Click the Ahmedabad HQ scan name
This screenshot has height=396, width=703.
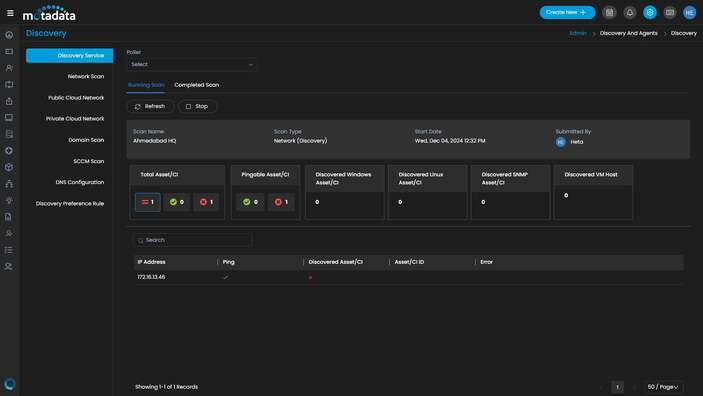pyautogui.click(x=155, y=141)
